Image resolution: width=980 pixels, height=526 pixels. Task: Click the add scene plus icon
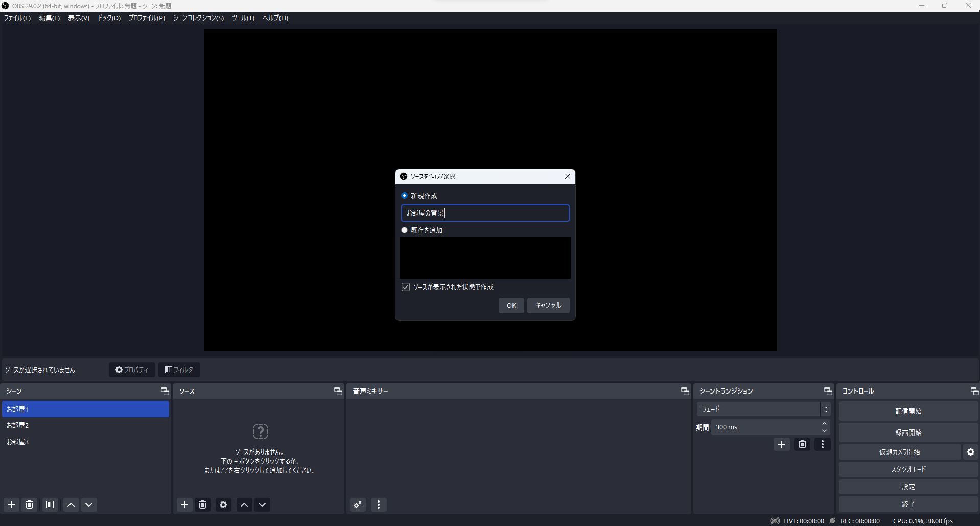click(11, 505)
